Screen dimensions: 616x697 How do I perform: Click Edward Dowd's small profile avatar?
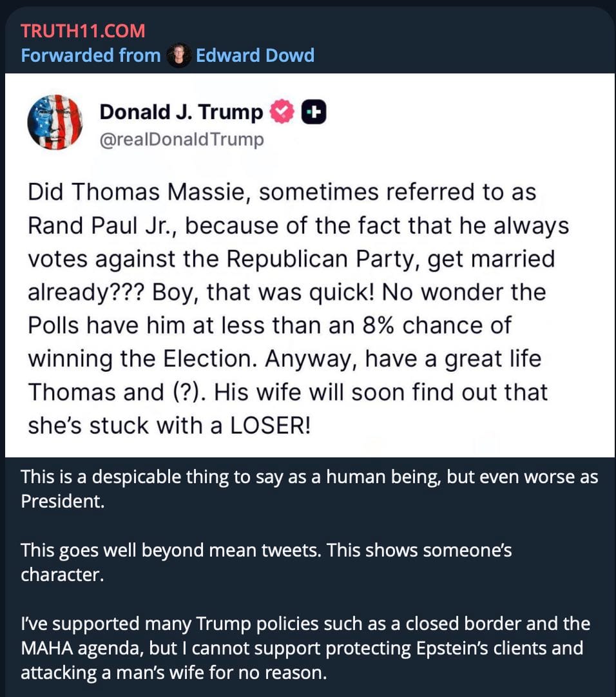178,55
